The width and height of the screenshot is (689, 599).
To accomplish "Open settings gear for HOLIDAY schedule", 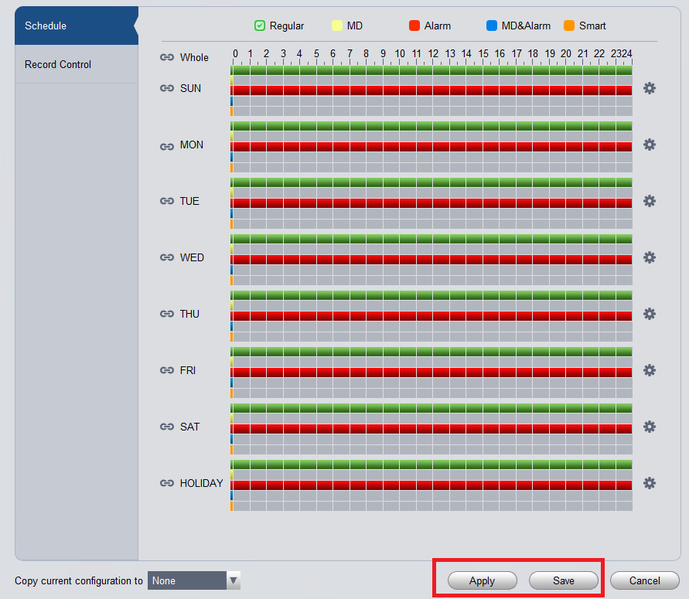I will click(x=649, y=483).
